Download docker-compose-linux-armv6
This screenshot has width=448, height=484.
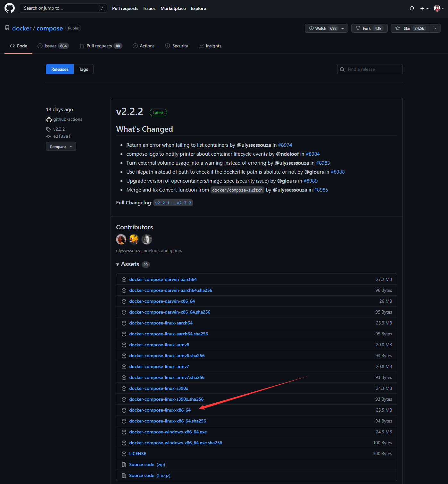pos(159,345)
